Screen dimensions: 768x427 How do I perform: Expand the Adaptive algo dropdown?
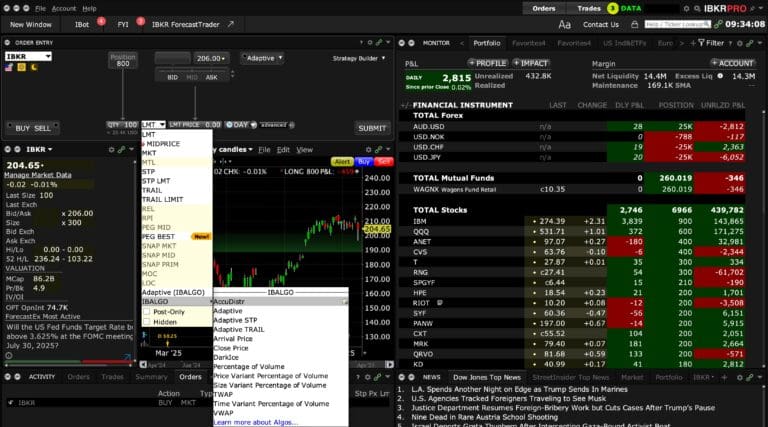point(264,58)
